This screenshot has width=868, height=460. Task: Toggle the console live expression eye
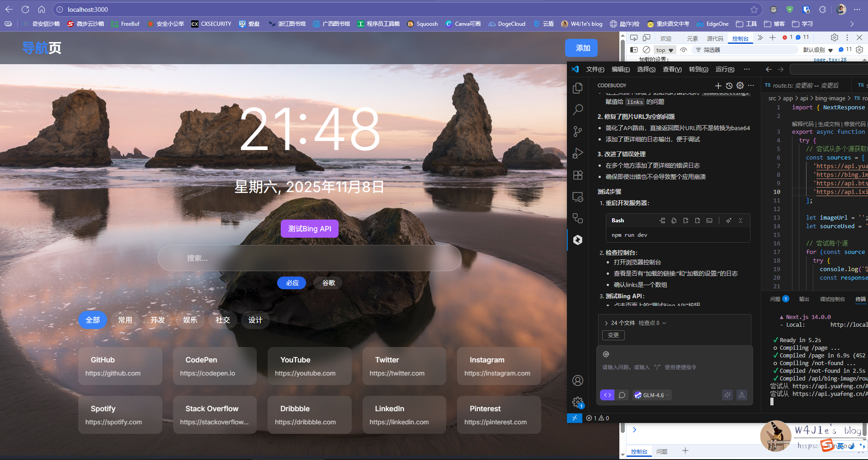point(684,50)
